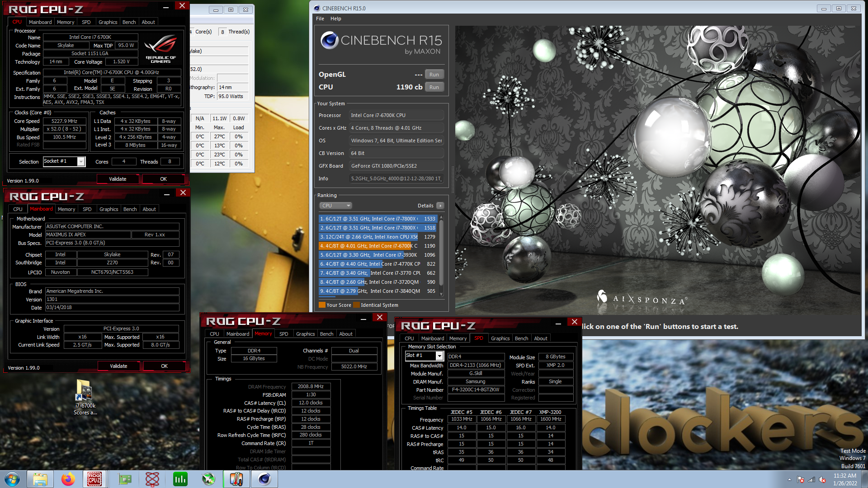Image resolution: width=868 pixels, height=488 pixels.
Task: Open Windows Explorer from the taskbar
Action: click(x=40, y=479)
